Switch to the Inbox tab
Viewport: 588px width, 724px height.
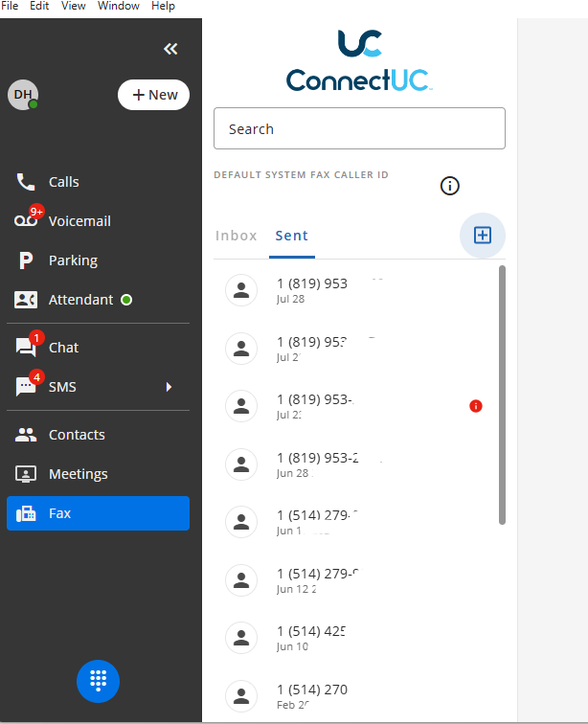236,236
